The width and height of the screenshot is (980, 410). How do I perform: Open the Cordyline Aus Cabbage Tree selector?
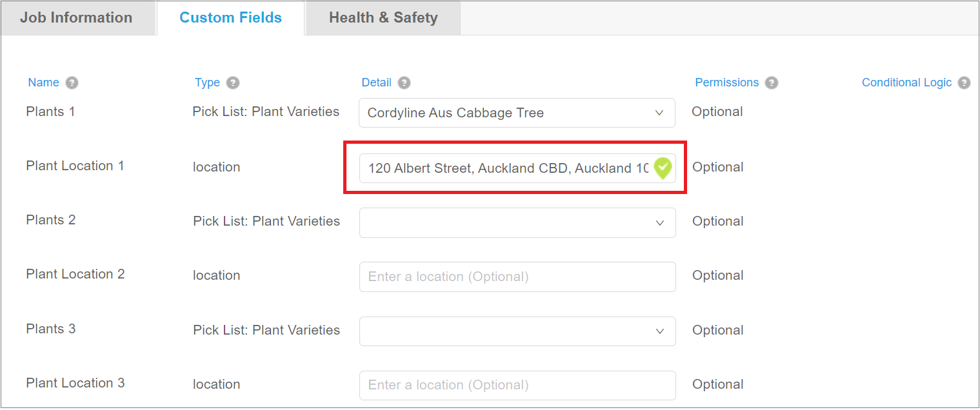tap(516, 113)
